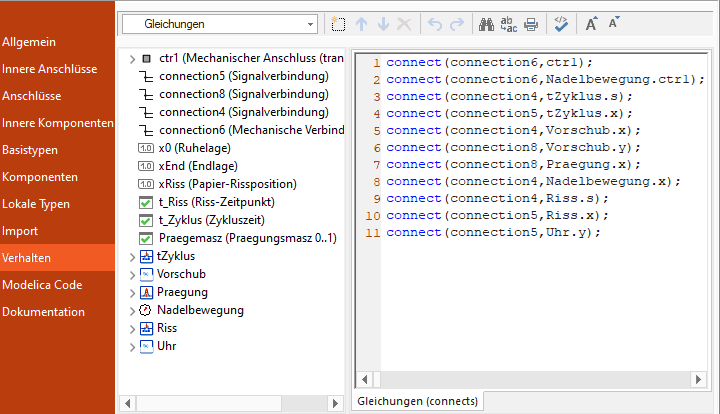Viewport: 720px width, 414px height.
Task: Open the Modelica Code section
Action: tap(42, 285)
